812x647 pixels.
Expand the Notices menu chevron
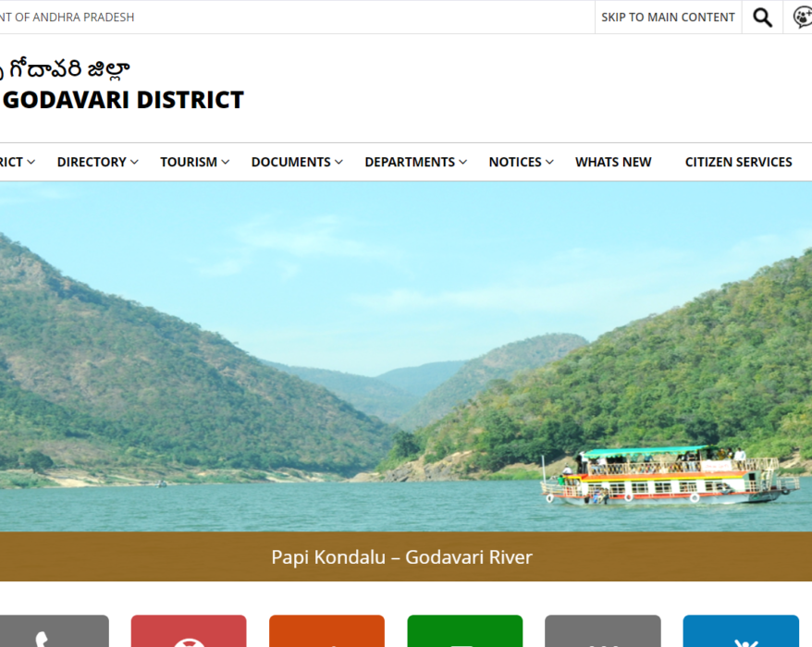point(549,162)
